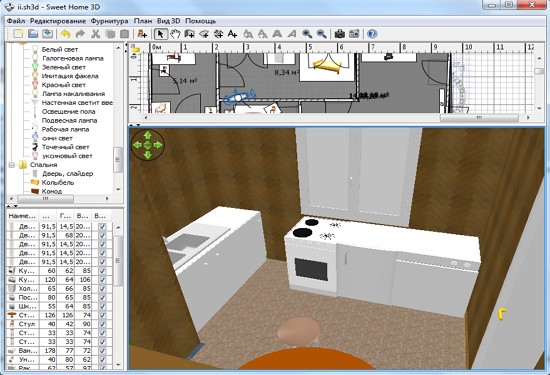The image size is (550, 375).
Task: Uncheck visibility for the Хол... row
Action: (x=102, y=289)
